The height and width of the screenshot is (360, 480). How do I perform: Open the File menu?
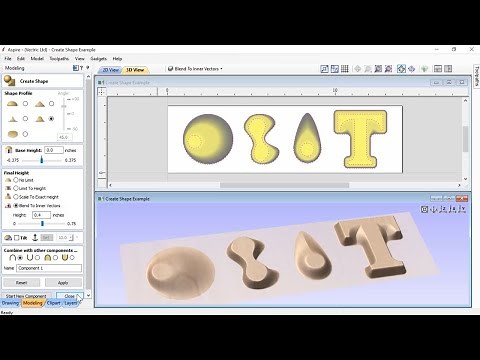tap(8, 59)
